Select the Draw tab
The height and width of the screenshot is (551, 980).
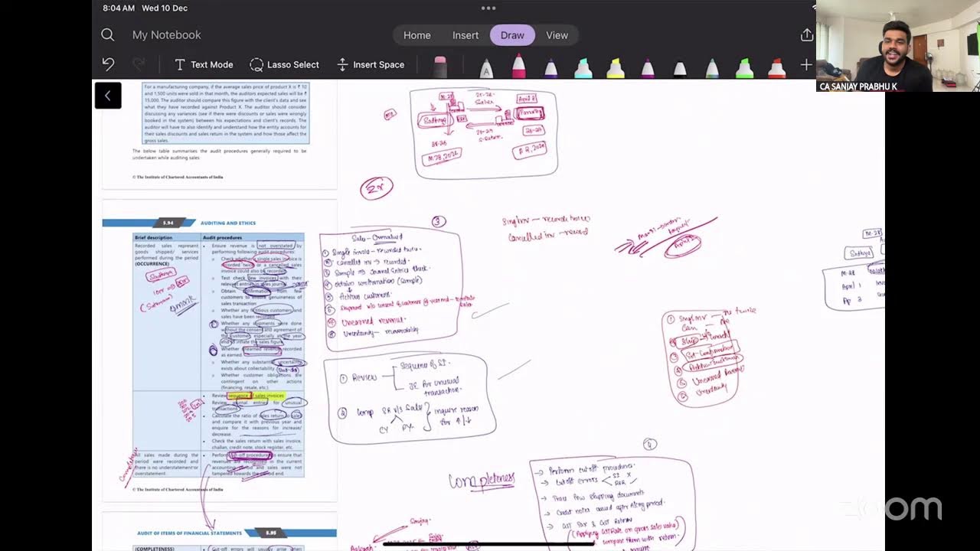point(512,35)
